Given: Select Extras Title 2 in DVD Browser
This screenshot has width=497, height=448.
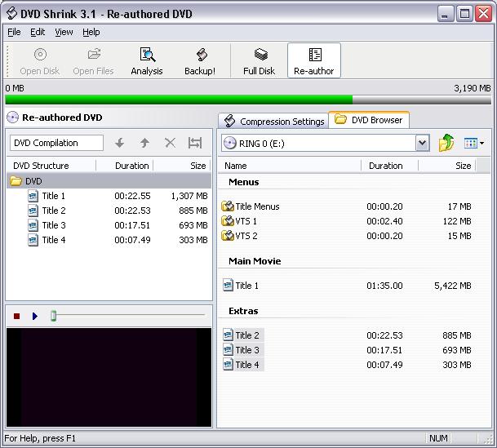Looking at the screenshot, I should (347, 335).
